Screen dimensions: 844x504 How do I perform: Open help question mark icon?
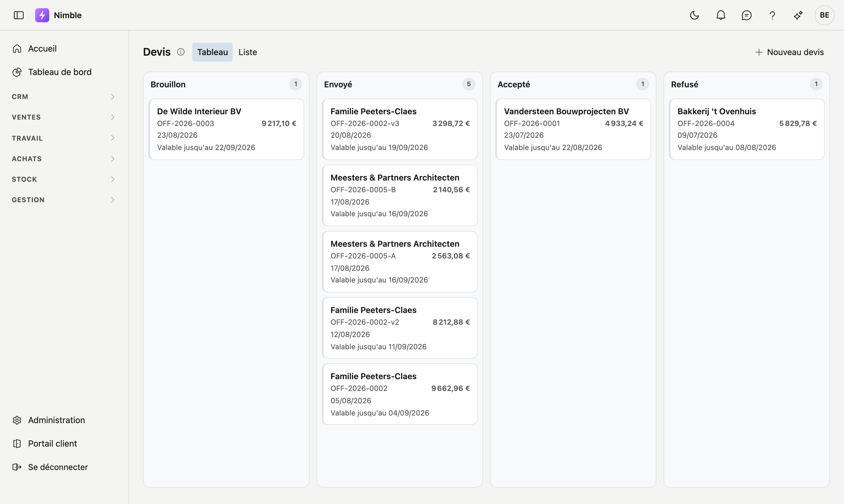(772, 15)
